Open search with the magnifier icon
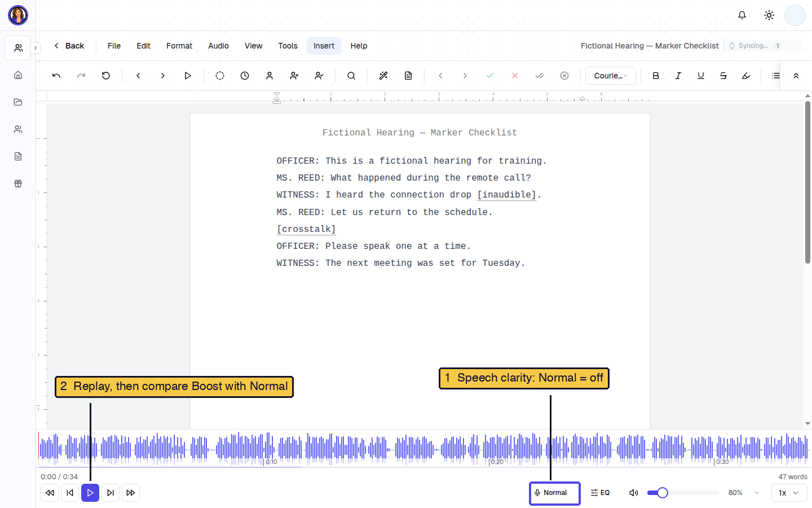The image size is (812, 508). coord(351,76)
